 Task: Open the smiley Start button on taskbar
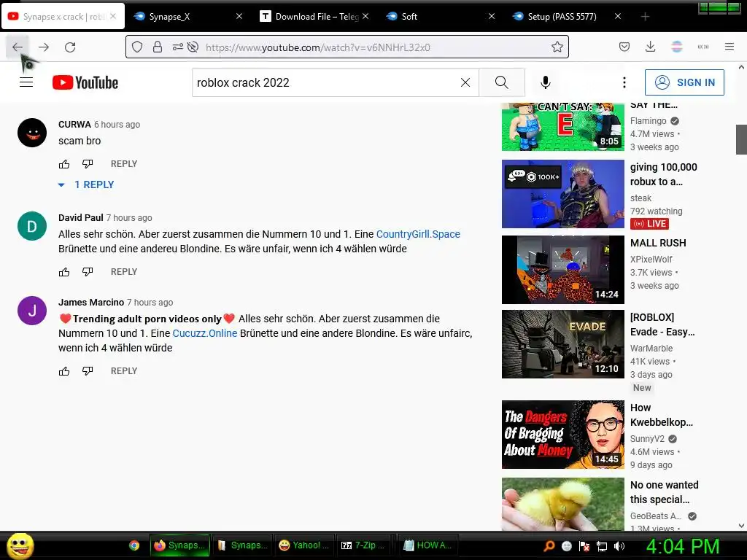pos(20,545)
